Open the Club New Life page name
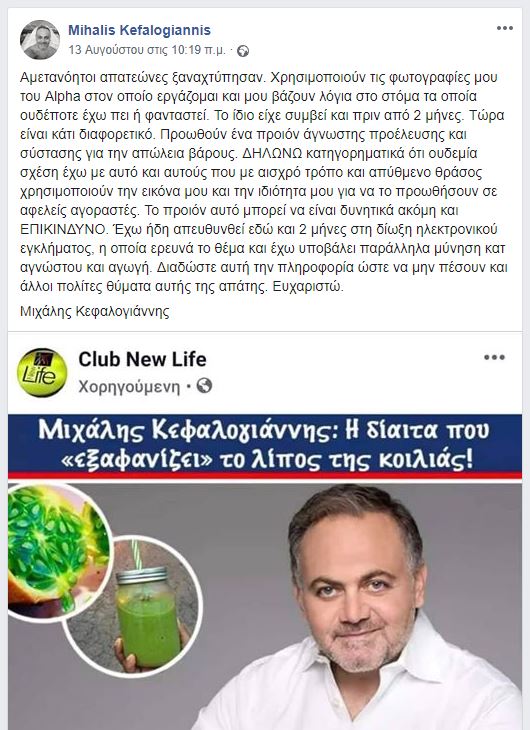Screen dimensions: 530x730 coord(142,359)
